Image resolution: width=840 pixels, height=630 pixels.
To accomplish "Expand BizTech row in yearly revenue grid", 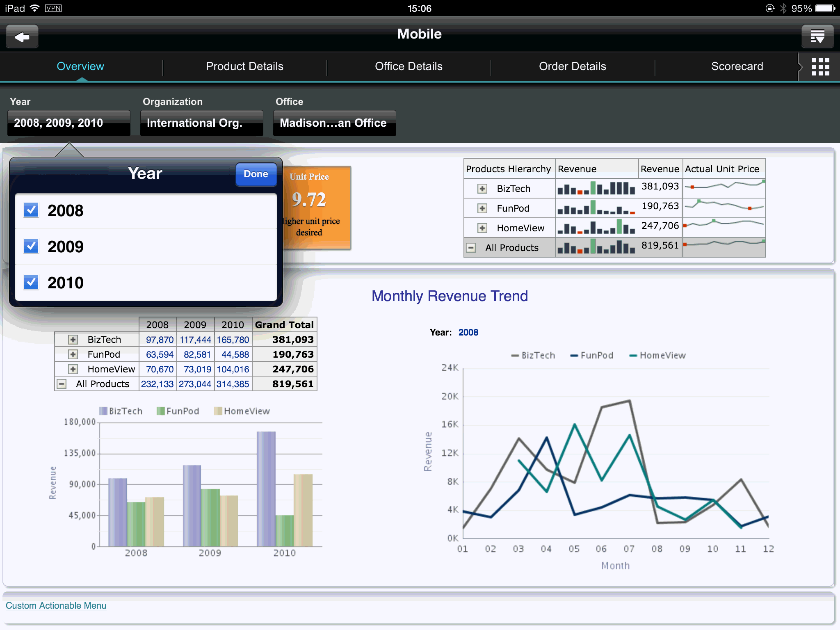I will [73, 340].
